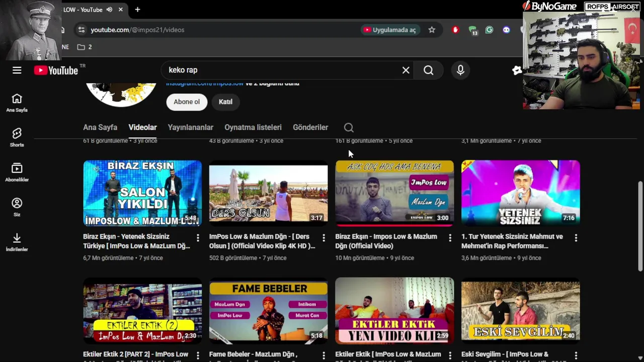Screen dimensions: 644x362
Task: Click the browser address bar URL
Action: point(137,30)
